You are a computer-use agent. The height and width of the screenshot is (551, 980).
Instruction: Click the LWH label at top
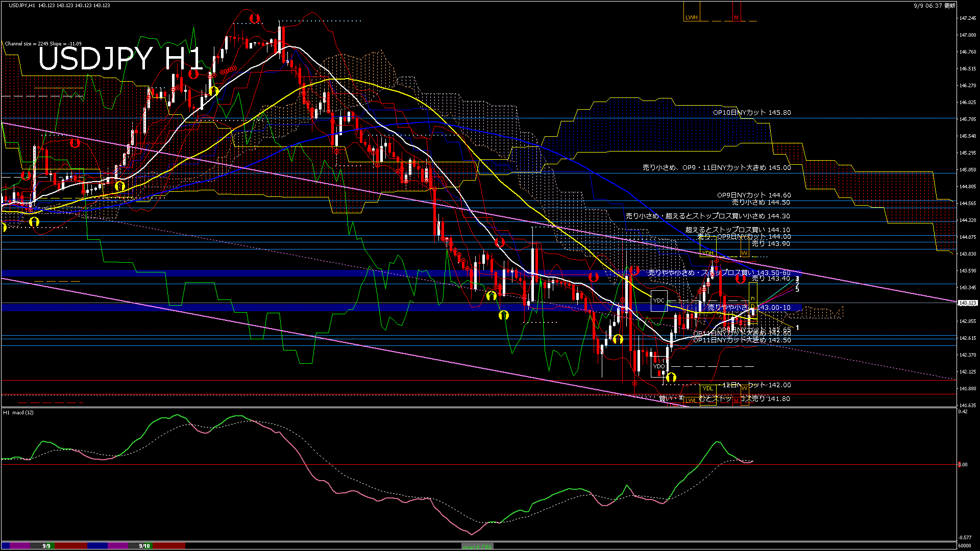pyautogui.click(x=691, y=17)
